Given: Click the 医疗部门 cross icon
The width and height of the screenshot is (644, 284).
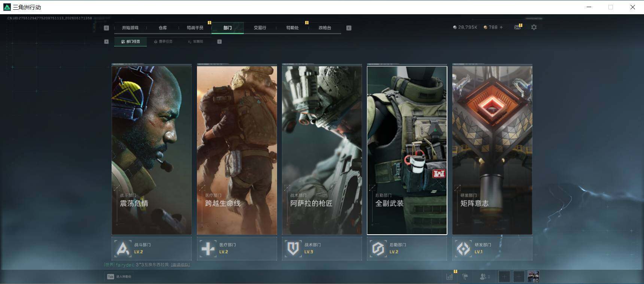Looking at the screenshot, I should tap(208, 248).
